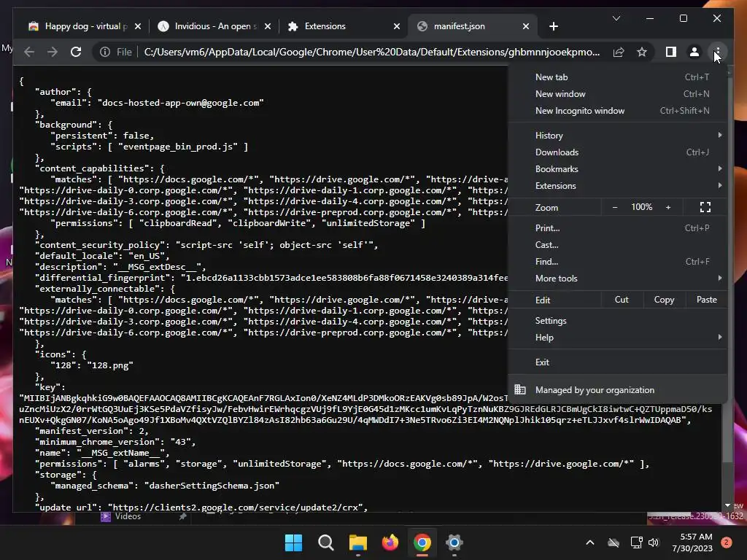747x560 pixels.
Task: Show hidden system tray icons
Action: click(589, 542)
